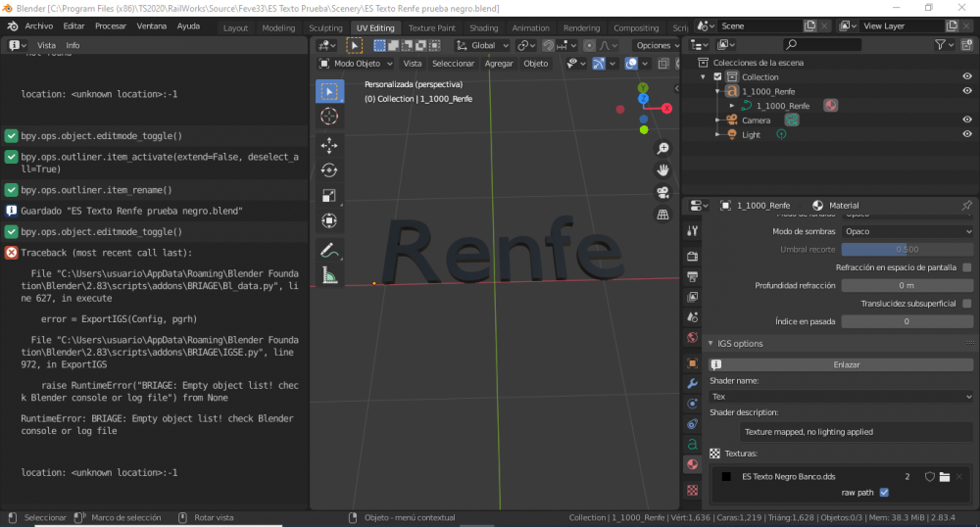
Task: Enable Translucidez subsuperficial checkbox
Action: (967, 304)
